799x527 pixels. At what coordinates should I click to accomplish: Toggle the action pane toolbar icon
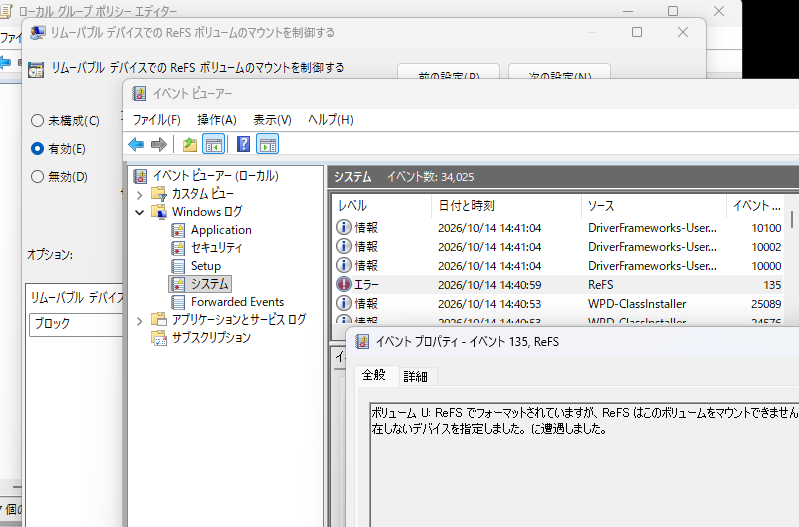point(268,145)
